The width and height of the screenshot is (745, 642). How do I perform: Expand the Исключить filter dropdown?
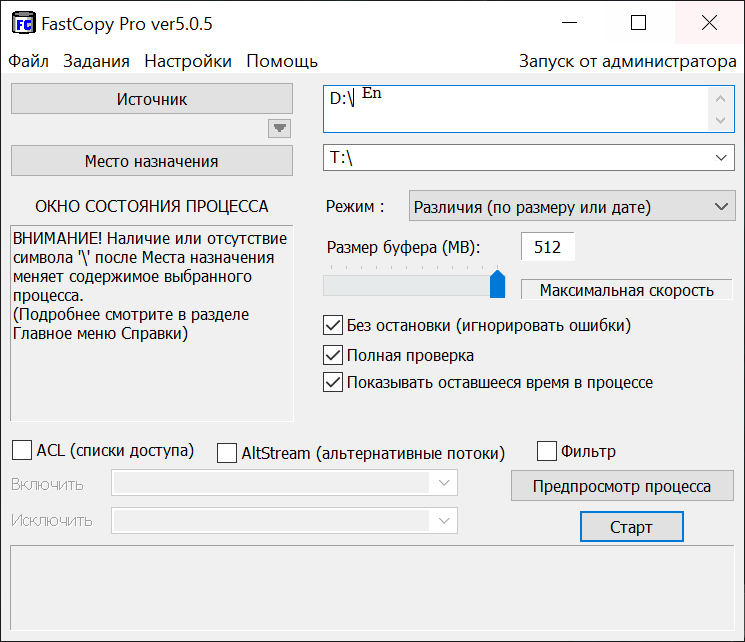444,521
